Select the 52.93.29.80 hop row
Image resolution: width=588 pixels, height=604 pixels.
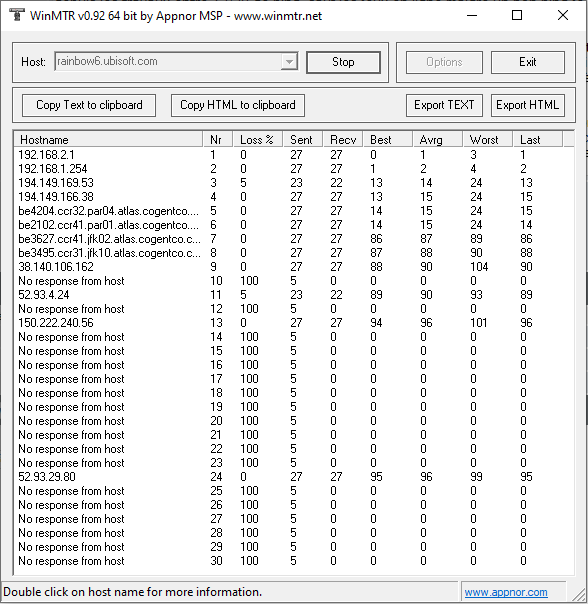[x=294, y=477]
